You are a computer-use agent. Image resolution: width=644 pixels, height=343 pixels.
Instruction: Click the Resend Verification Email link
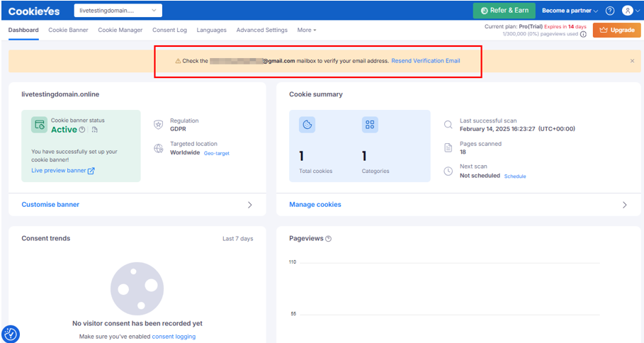point(425,61)
